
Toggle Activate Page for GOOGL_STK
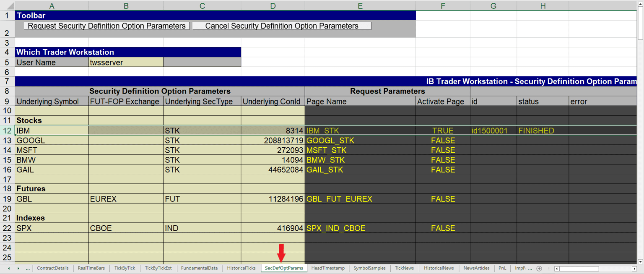pyautogui.click(x=443, y=140)
